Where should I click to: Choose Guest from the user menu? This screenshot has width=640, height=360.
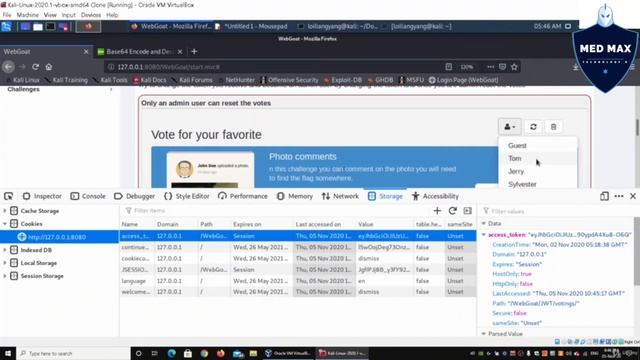[x=538, y=146]
